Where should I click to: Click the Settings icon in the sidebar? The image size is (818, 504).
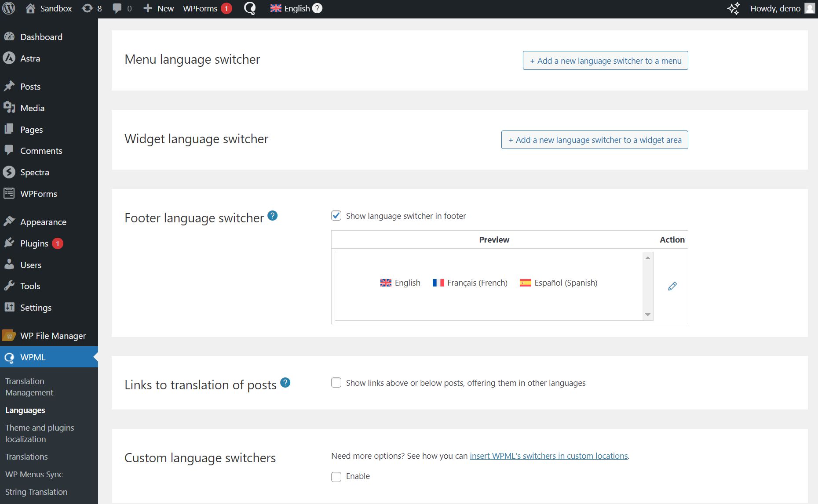coord(9,307)
